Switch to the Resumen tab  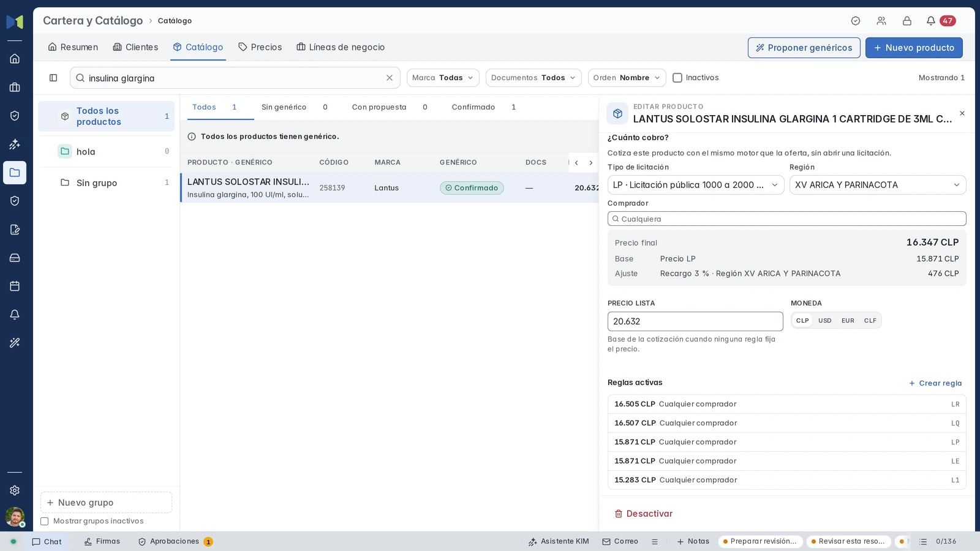click(73, 47)
